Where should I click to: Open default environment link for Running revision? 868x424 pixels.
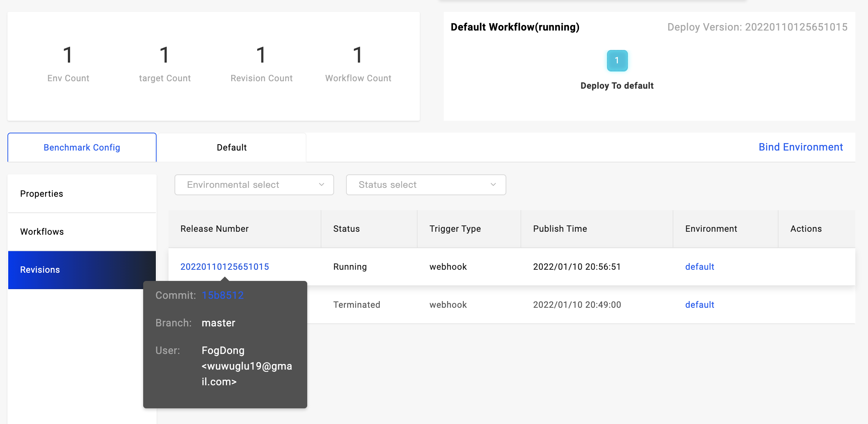[x=699, y=267]
